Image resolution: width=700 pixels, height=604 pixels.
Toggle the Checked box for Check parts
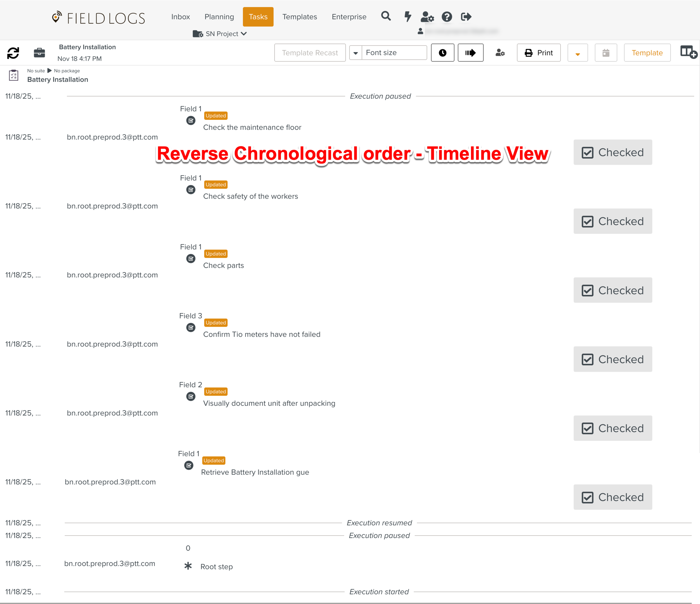(613, 290)
